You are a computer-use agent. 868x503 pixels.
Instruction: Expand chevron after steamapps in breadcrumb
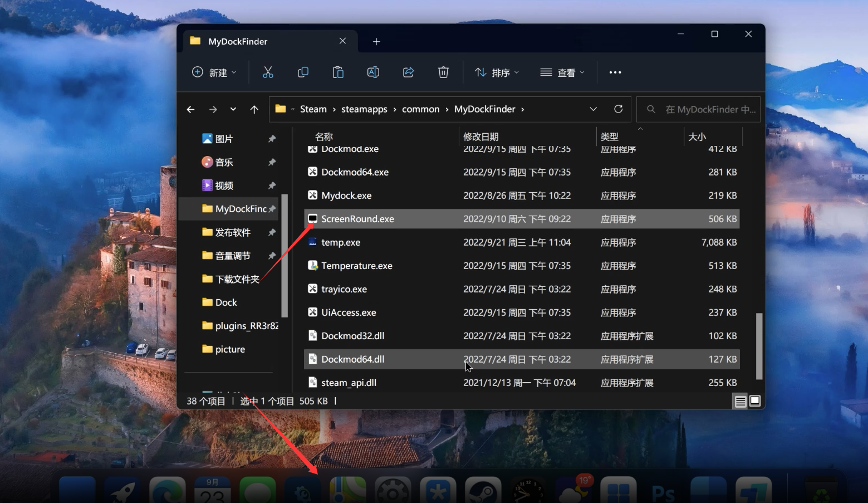395,109
